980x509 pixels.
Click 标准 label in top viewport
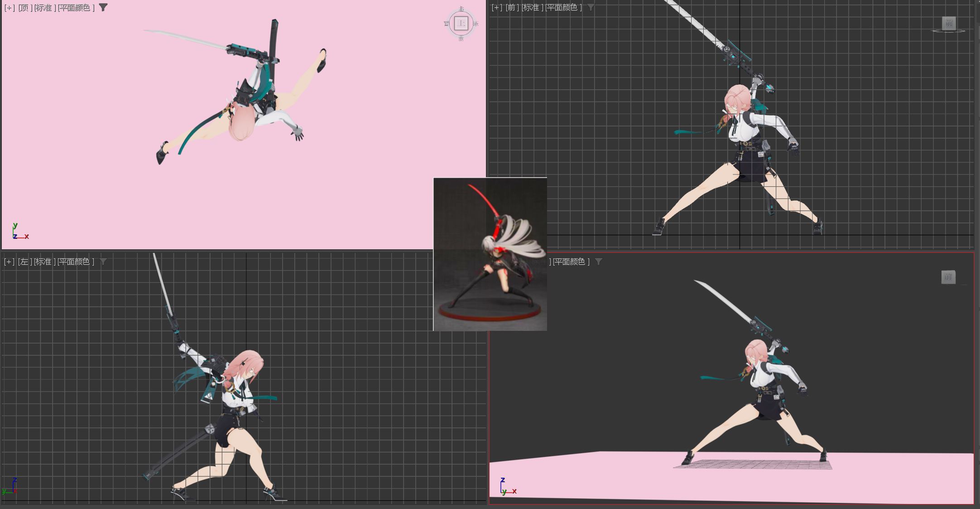click(45, 8)
